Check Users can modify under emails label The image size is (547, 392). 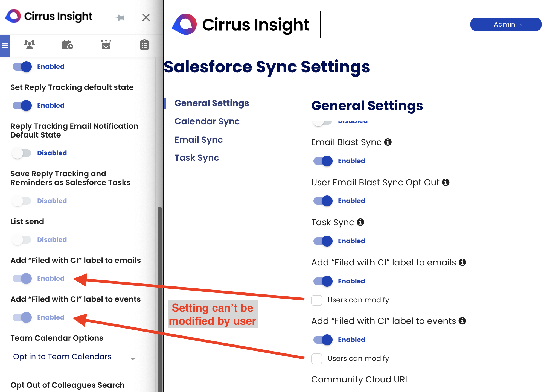pyautogui.click(x=317, y=300)
